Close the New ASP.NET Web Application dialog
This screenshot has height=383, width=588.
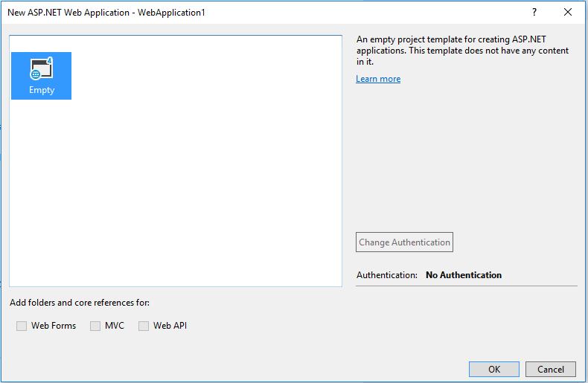pyautogui.click(x=568, y=12)
